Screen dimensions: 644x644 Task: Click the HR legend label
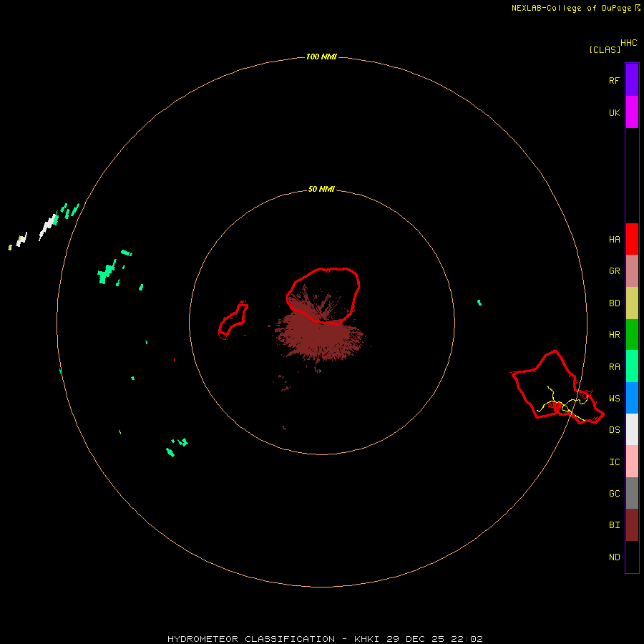[x=614, y=335]
